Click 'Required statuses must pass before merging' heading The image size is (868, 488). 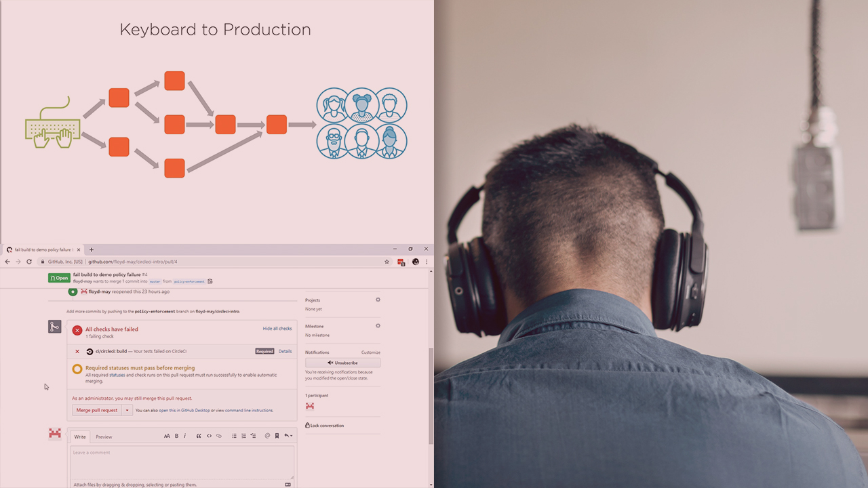point(140,368)
